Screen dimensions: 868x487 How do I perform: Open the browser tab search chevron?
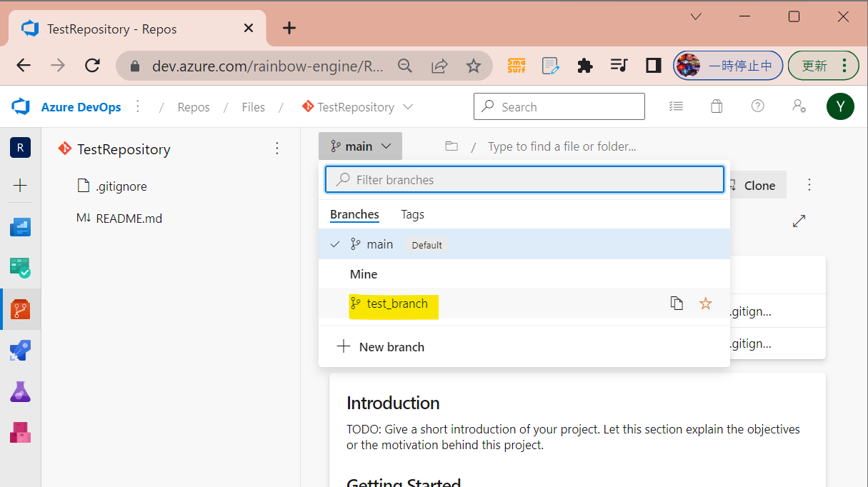(697, 16)
